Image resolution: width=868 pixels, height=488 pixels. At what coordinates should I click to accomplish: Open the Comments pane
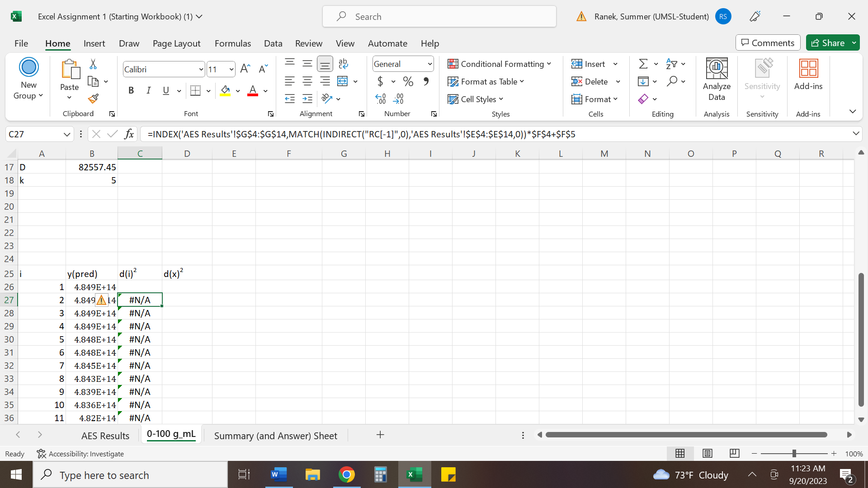tap(767, 42)
